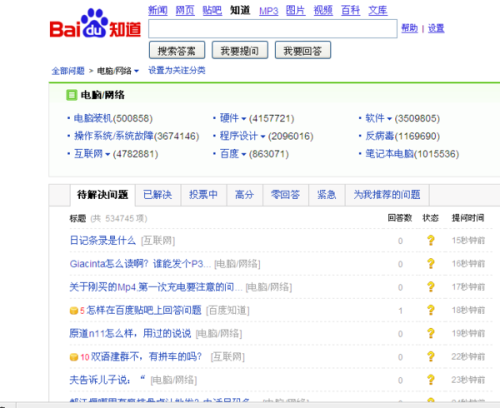The image size is (500, 408).
Task: Click status icon for 怎样在百度贴吧上回答问题
Action: [431, 310]
